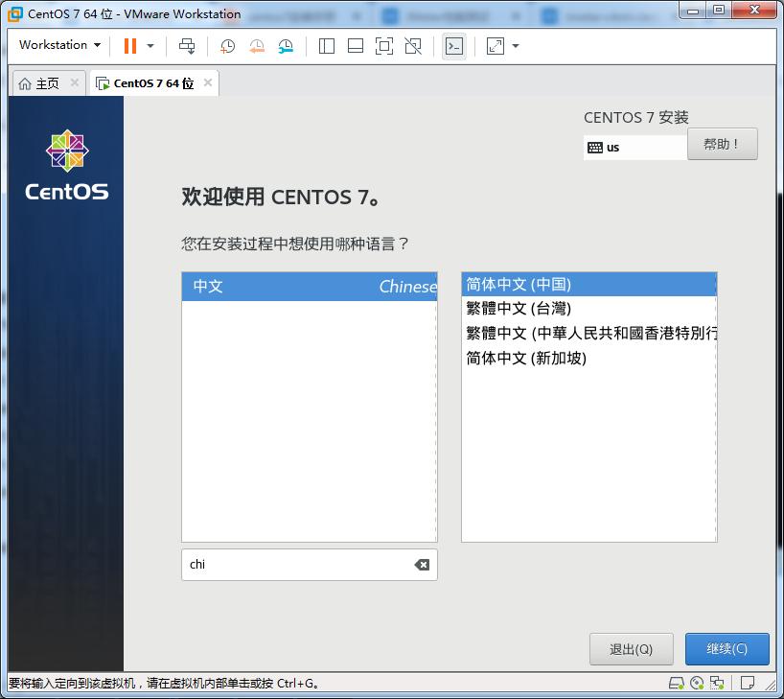This screenshot has height=699, width=784.
Task: Expand the suspend button's dropdown arrow
Action: tap(151, 45)
